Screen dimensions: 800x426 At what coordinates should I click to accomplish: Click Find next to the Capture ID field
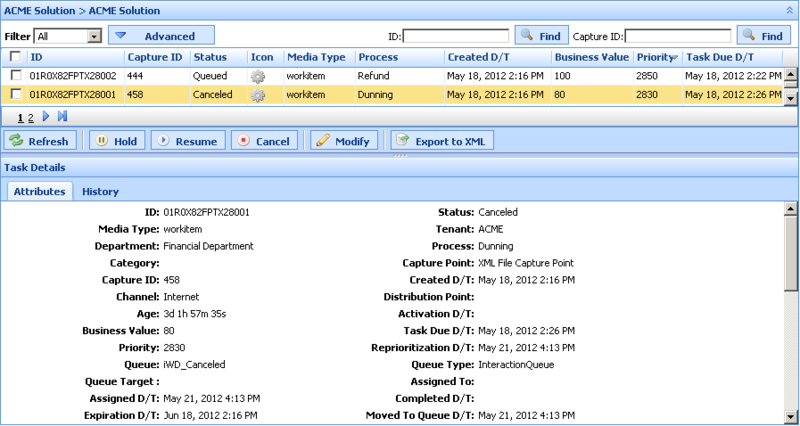click(762, 36)
